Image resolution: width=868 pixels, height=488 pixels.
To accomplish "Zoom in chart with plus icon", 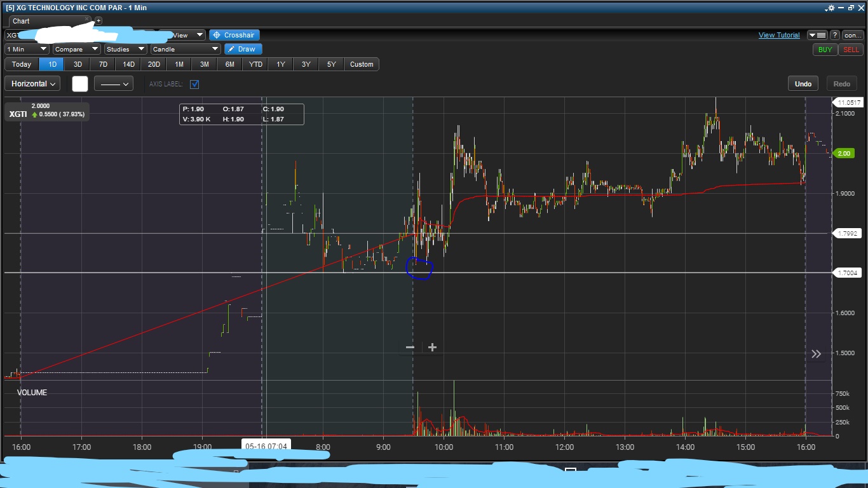I will (x=433, y=347).
